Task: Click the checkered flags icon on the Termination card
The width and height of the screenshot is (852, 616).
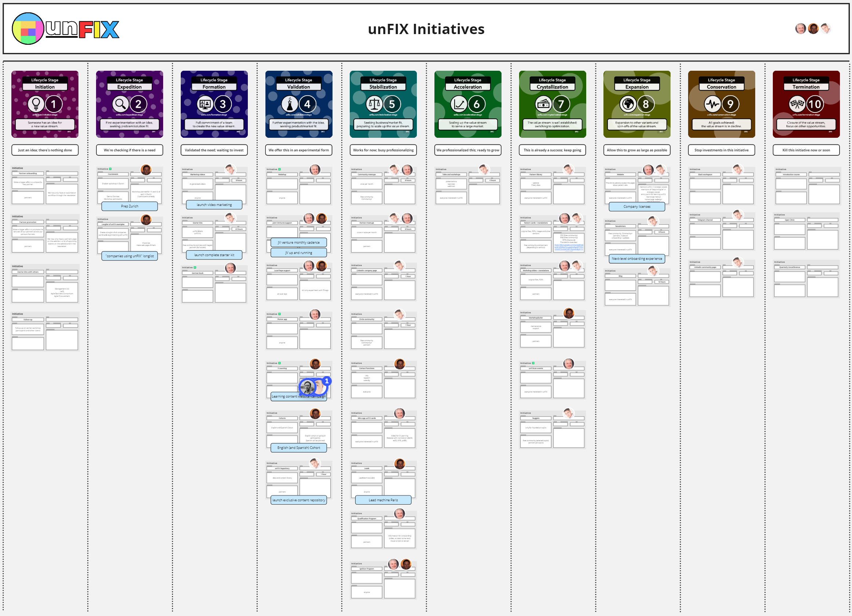Action: pos(797,104)
